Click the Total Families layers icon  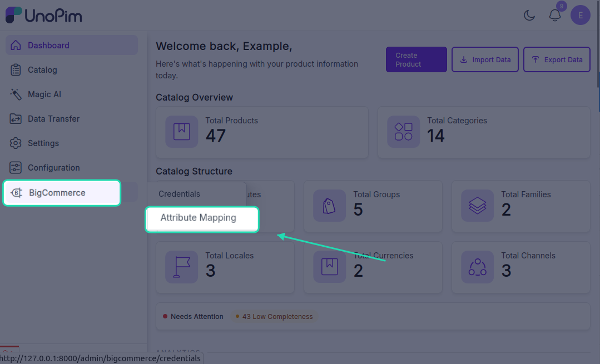tap(477, 206)
